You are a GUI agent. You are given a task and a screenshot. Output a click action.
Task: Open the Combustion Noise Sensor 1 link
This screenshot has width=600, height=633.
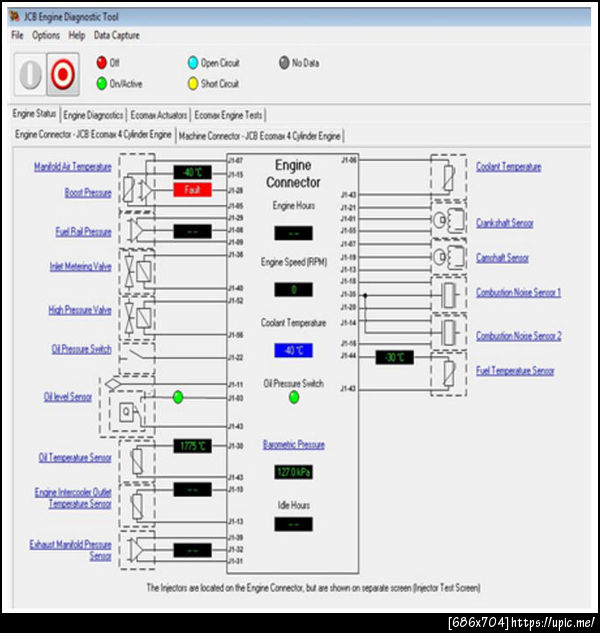pyautogui.click(x=518, y=292)
